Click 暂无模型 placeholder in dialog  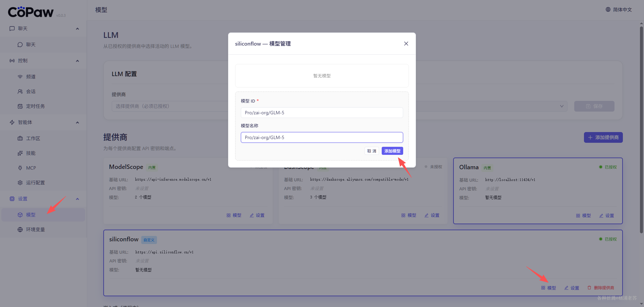(x=322, y=76)
